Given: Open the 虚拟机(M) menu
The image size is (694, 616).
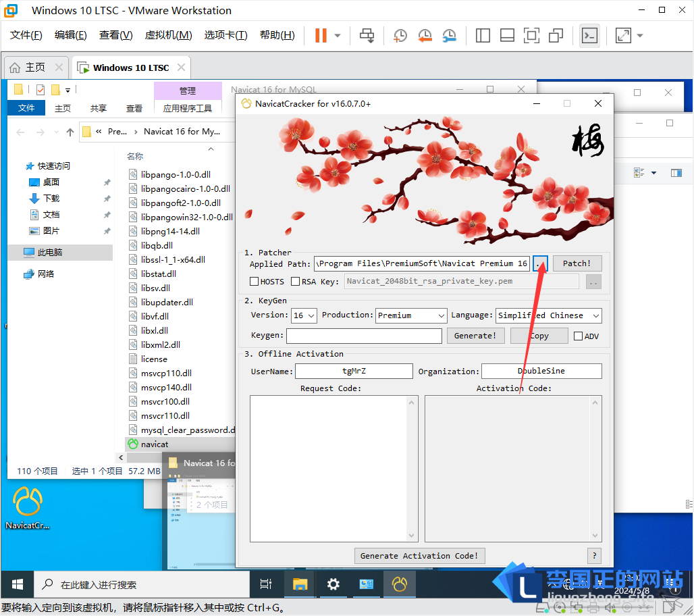Looking at the screenshot, I should pos(169,35).
